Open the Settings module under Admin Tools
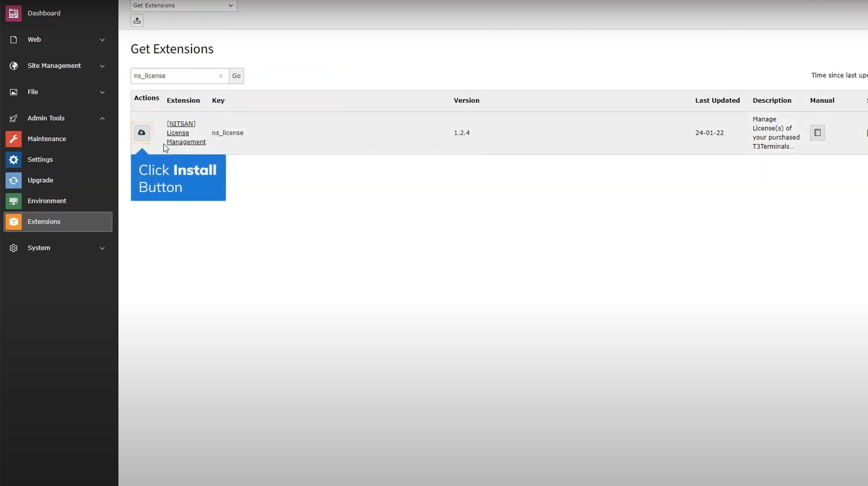The image size is (868, 486). (x=40, y=159)
